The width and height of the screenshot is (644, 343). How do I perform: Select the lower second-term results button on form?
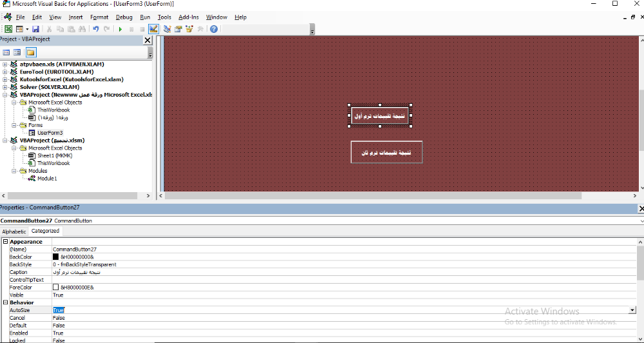click(386, 152)
